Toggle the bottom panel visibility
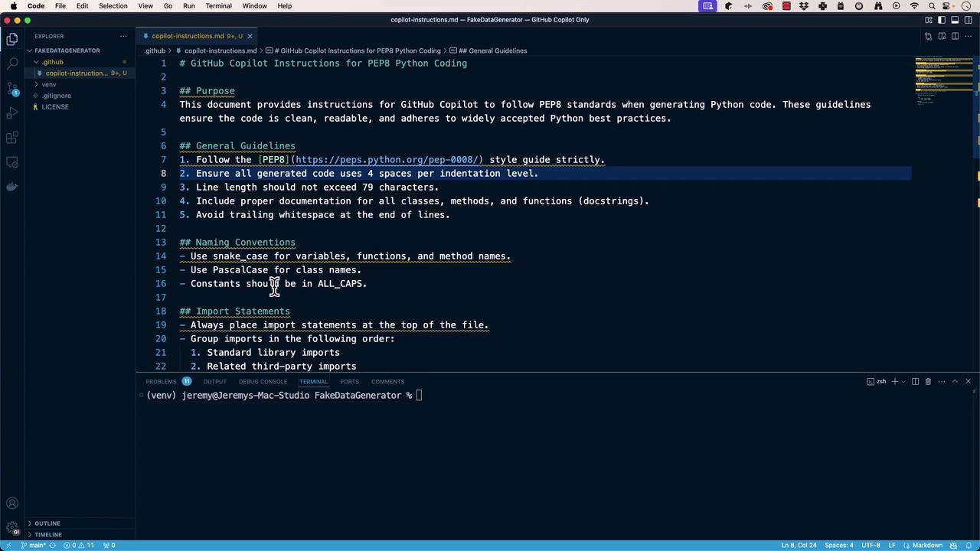The height and width of the screenshot is (551, 980). pyautogui.click(x=955, y=20)
